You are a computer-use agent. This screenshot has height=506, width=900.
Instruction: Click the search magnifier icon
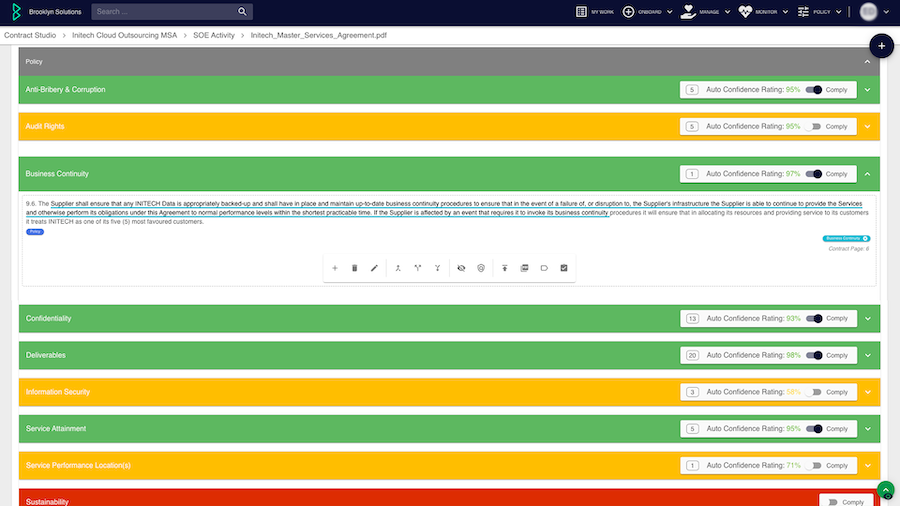tap(242, 11)
